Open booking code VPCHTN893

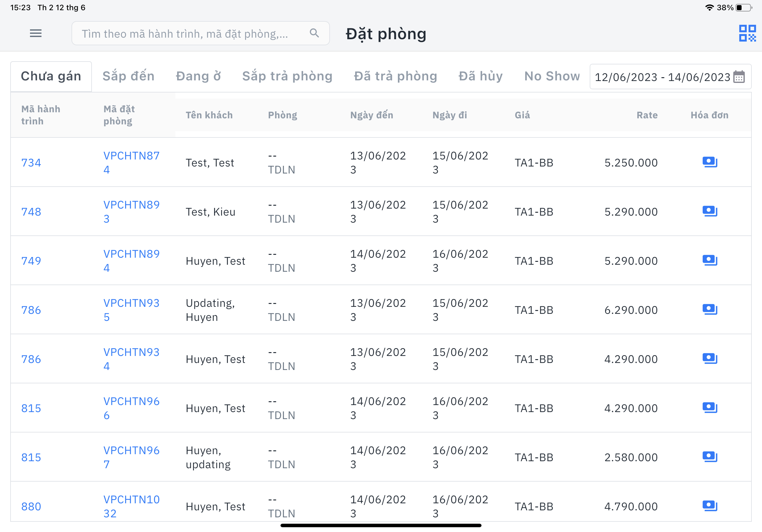point(131,211)
